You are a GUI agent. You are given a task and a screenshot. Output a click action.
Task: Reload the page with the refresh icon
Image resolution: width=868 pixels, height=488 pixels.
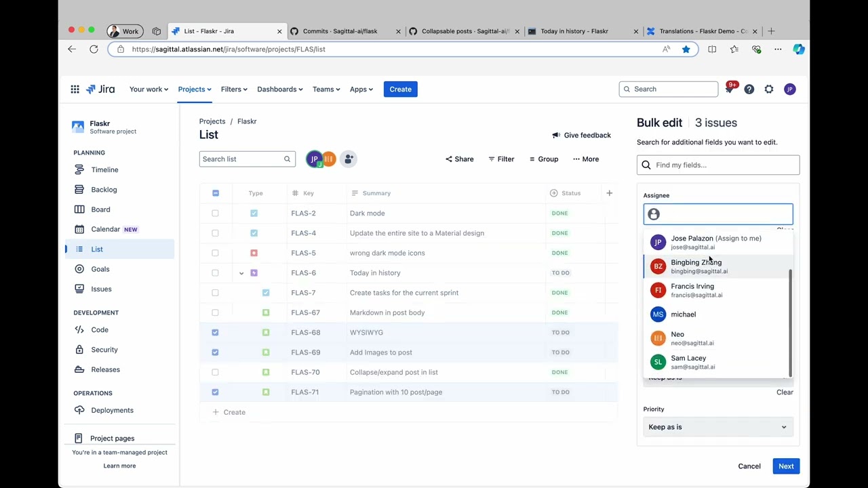[x=94, y=49]
